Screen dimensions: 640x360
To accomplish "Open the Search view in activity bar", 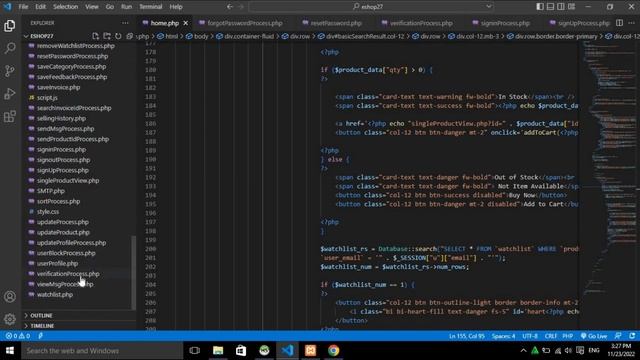I will click(x=10, y=48).
